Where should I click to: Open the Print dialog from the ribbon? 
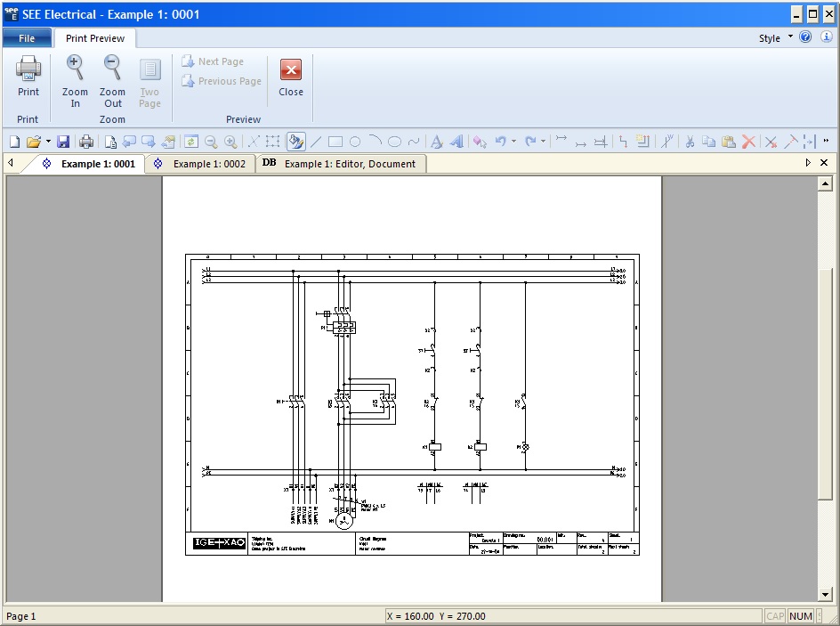27,78
